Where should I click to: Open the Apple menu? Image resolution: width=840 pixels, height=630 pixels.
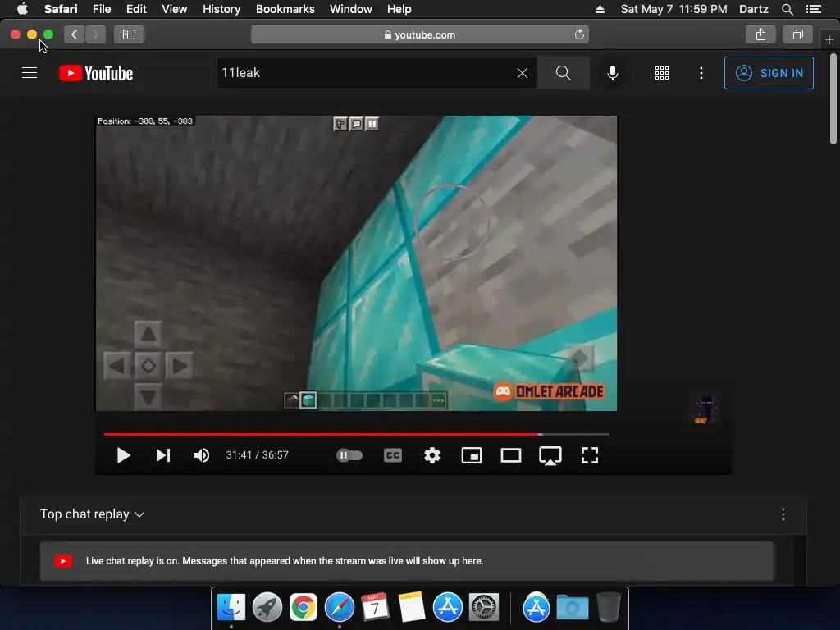(22, 9)
